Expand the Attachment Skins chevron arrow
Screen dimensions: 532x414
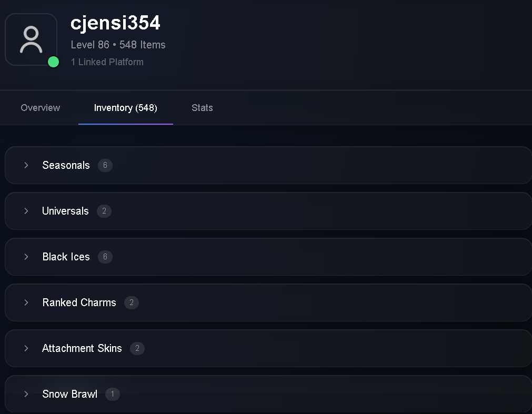26,348
